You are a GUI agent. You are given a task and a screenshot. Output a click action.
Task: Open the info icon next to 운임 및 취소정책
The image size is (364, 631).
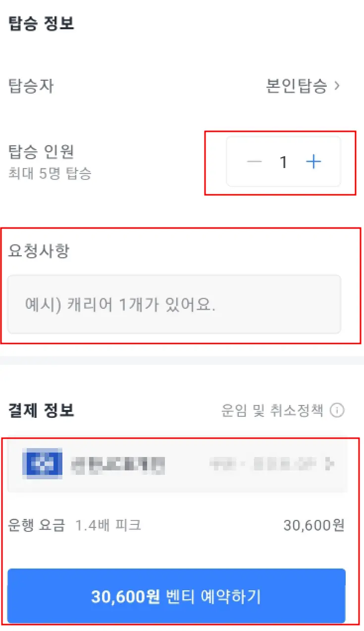click(x=337, y=410)
